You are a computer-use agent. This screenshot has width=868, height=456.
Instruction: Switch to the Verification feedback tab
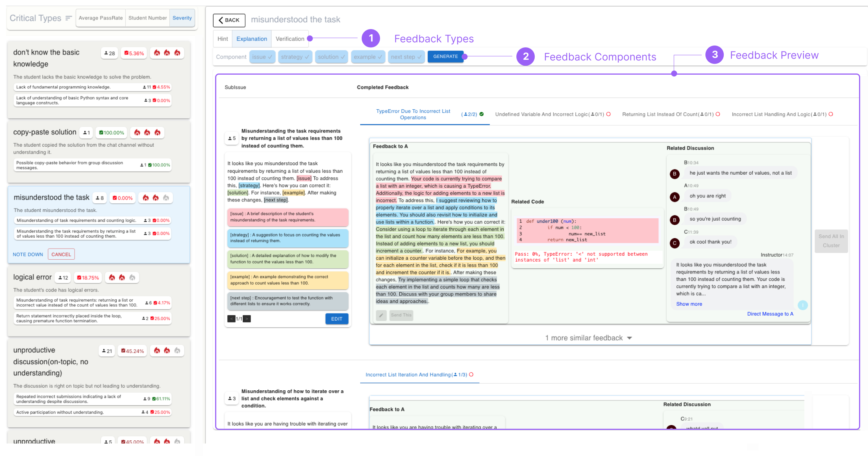pyautogui.click(x=289, y=39)
